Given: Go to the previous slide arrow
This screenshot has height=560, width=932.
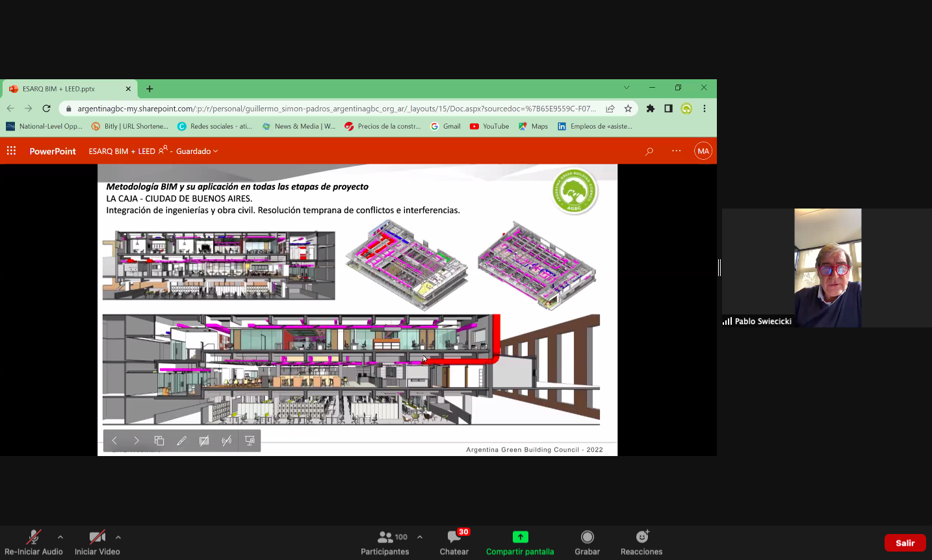Looking at the screenshot, I should click(114, 440).
